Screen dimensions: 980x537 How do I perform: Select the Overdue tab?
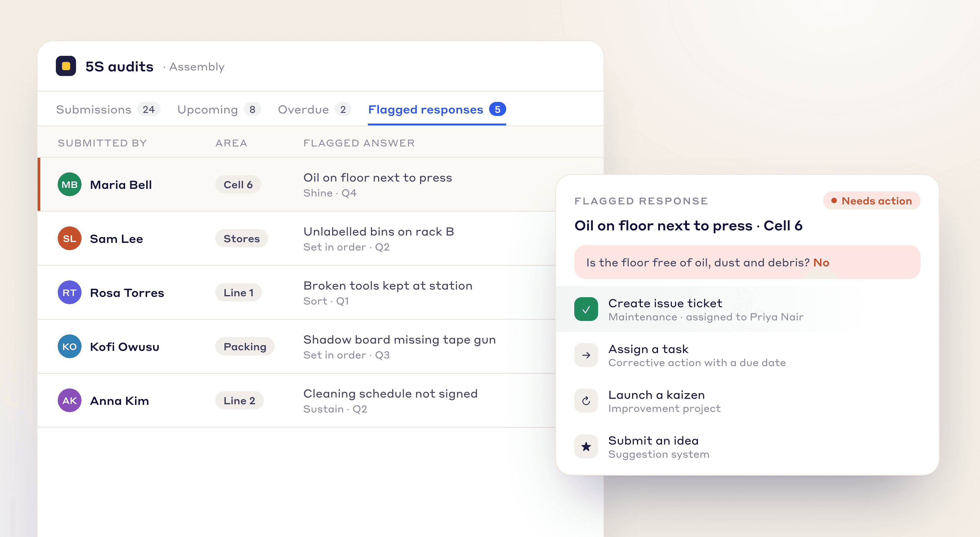click(314, 110)
